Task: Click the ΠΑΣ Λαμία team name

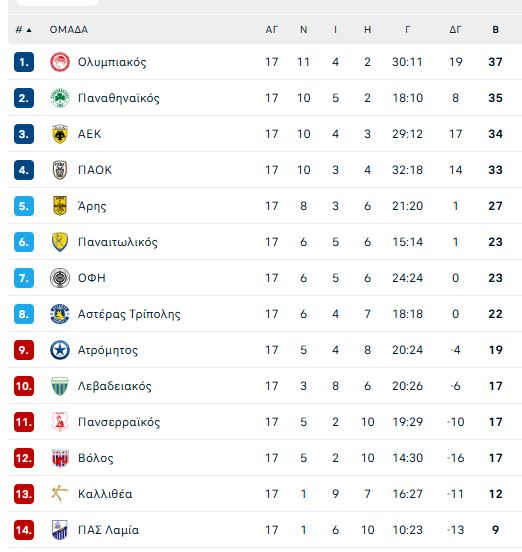Action: [108, 530]
